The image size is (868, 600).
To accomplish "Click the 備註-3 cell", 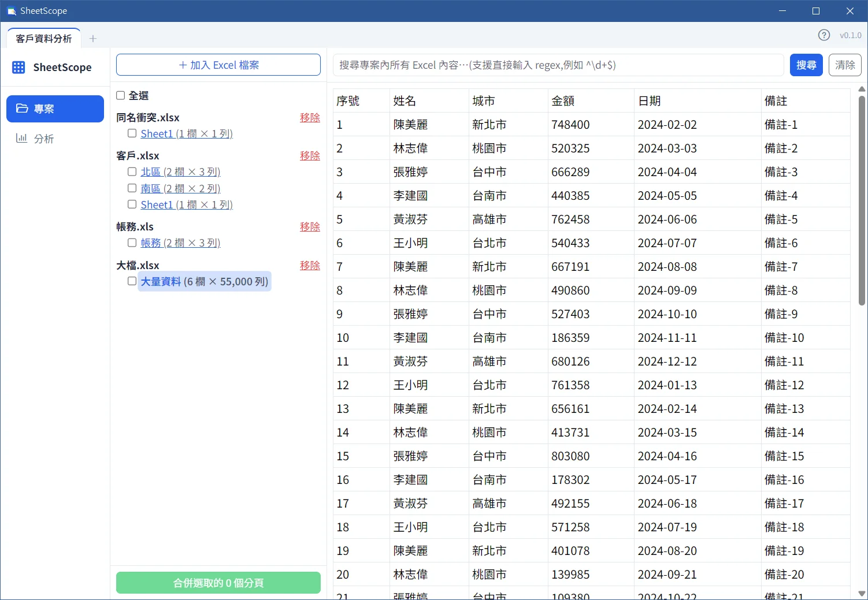I will [x=806, y=172].
